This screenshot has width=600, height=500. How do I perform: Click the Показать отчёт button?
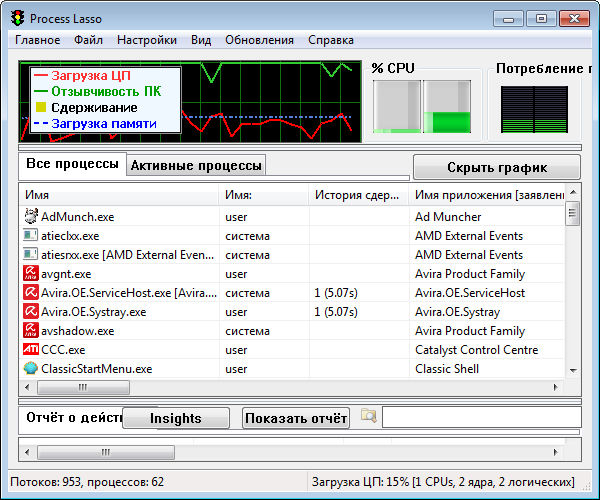[296, 418]
